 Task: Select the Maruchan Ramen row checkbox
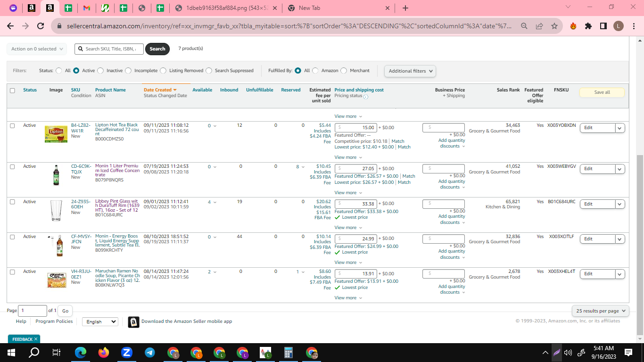12,272
